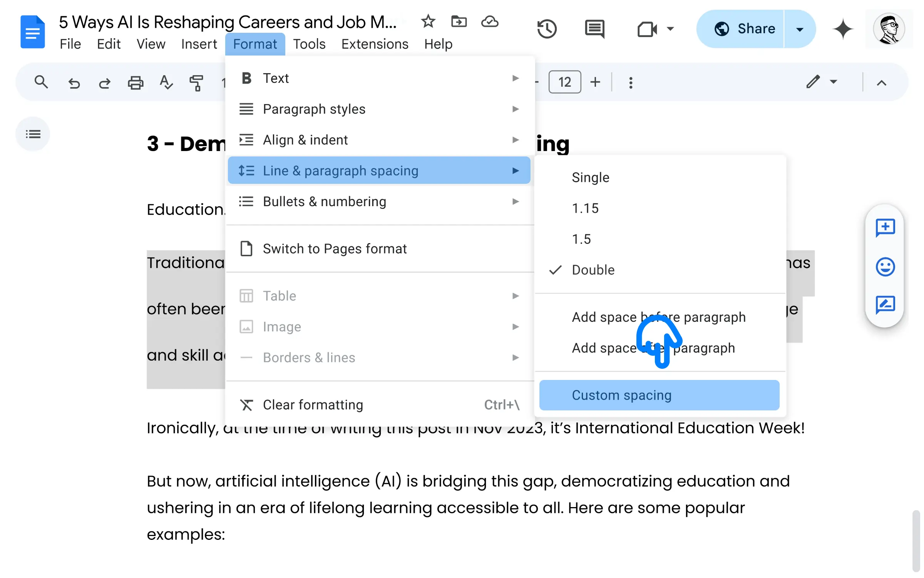Star this document
The image size is (924, 578).
[428, 22]
